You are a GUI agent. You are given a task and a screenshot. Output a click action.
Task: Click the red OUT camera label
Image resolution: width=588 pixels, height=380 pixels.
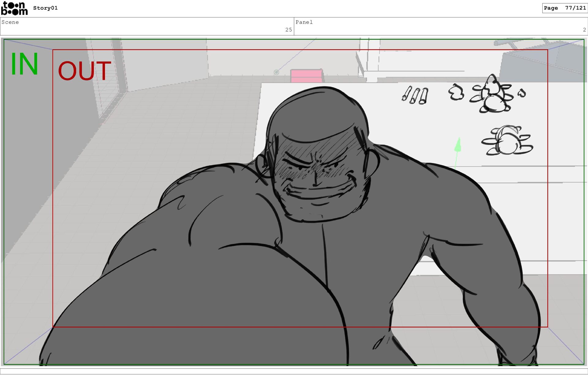tap(84, 71)
